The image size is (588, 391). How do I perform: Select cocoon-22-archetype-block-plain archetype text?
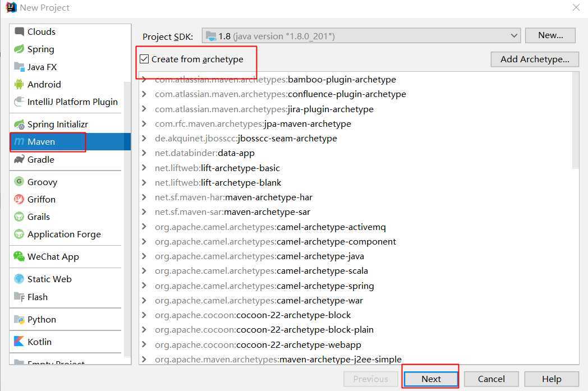point(305,329)
